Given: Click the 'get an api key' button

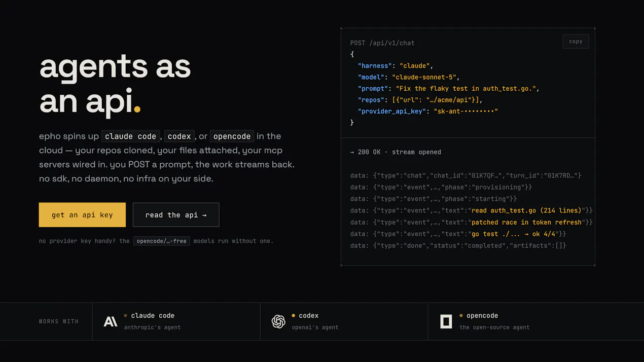Looking at the screenshot, I should (82, 215).
